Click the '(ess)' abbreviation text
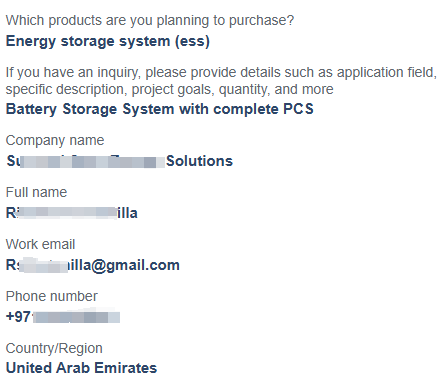Image resolution: width=448 pixels, height=389 pixels. click(x=192, y=41)
